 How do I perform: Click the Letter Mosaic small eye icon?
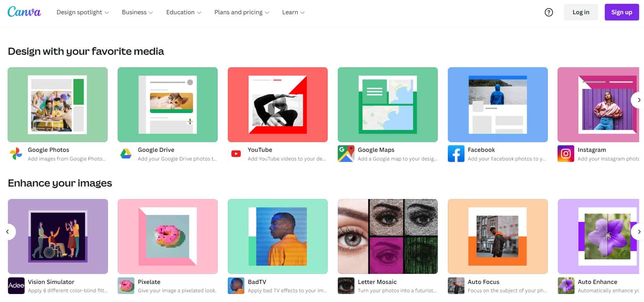(x=346, y=286)
